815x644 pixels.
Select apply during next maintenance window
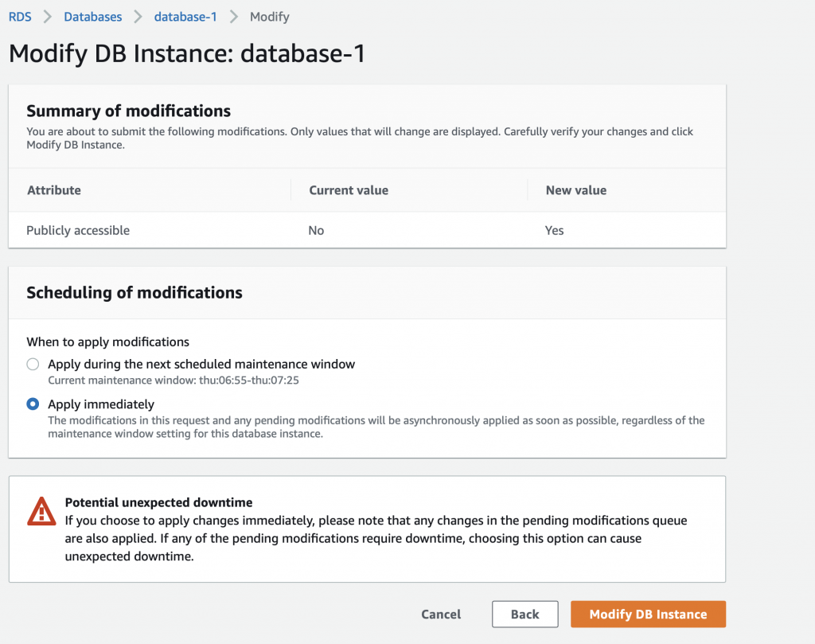tap(33, 364)
